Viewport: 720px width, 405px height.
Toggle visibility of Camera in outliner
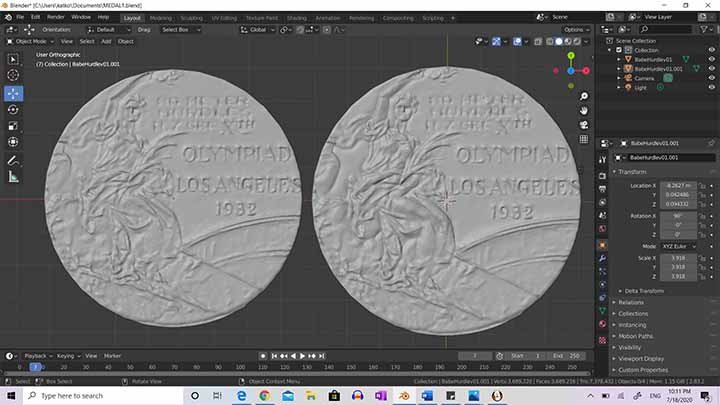click(709, 78)
